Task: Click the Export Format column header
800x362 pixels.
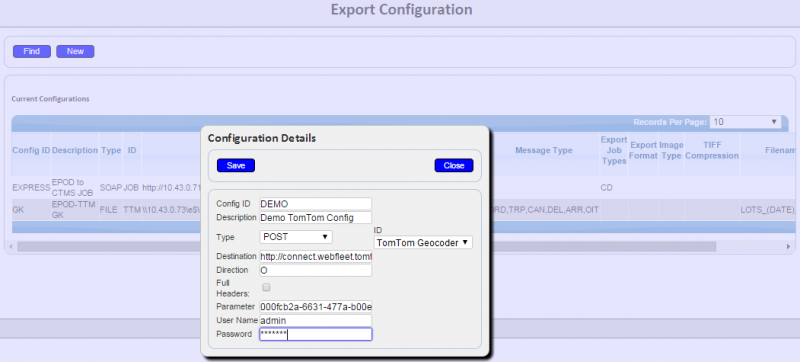Action: [x=643, y=150]
